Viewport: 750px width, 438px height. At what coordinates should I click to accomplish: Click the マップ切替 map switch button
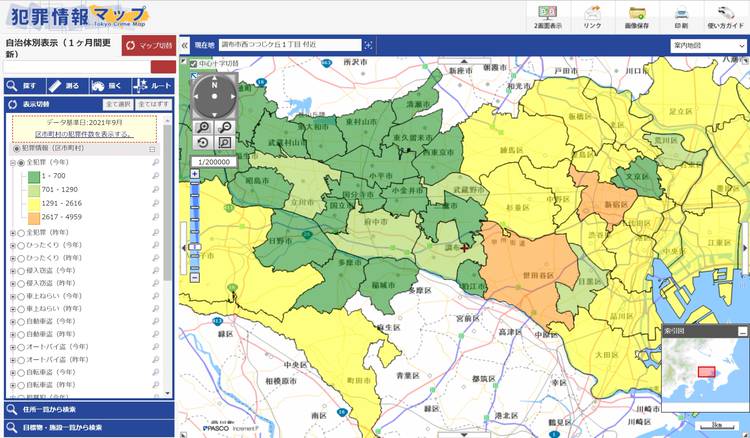point(148,46)
